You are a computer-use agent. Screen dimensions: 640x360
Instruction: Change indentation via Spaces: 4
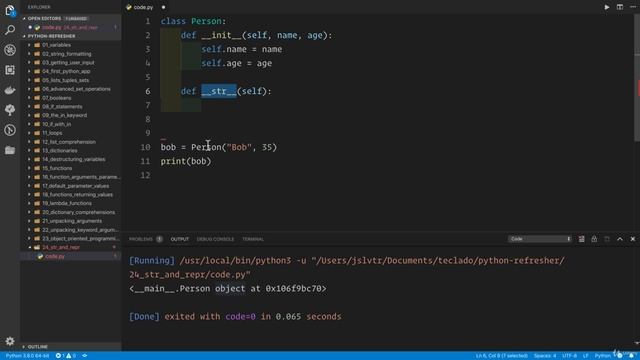pyautogui.click(x=544, y=356)
